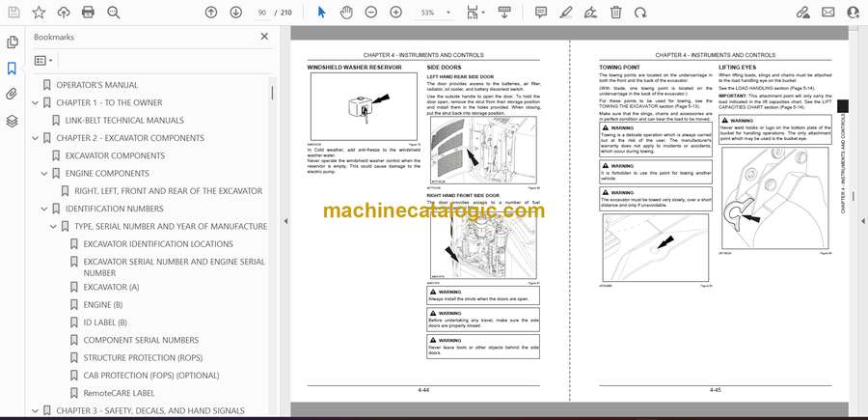Add this PDF to starred favorites
The height and width of the screenshot is (420, 868).
[x=39, y=13]
